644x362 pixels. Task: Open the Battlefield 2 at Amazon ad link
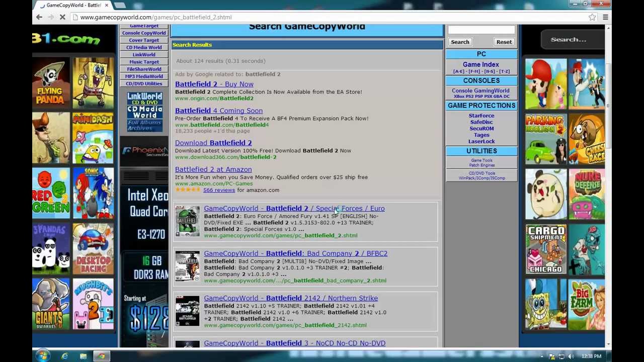click(x=213, y=169)
